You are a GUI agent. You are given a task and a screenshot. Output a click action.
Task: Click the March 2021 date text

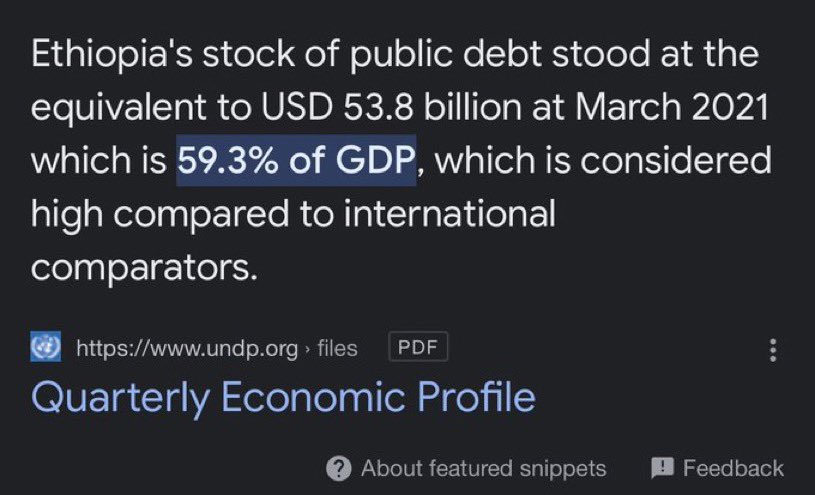[672, 108]
